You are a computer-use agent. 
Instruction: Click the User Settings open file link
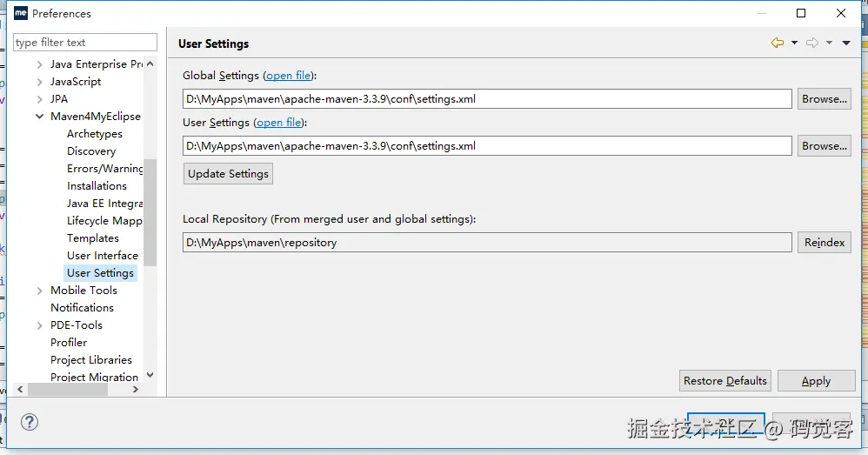[x=279, y=123]
